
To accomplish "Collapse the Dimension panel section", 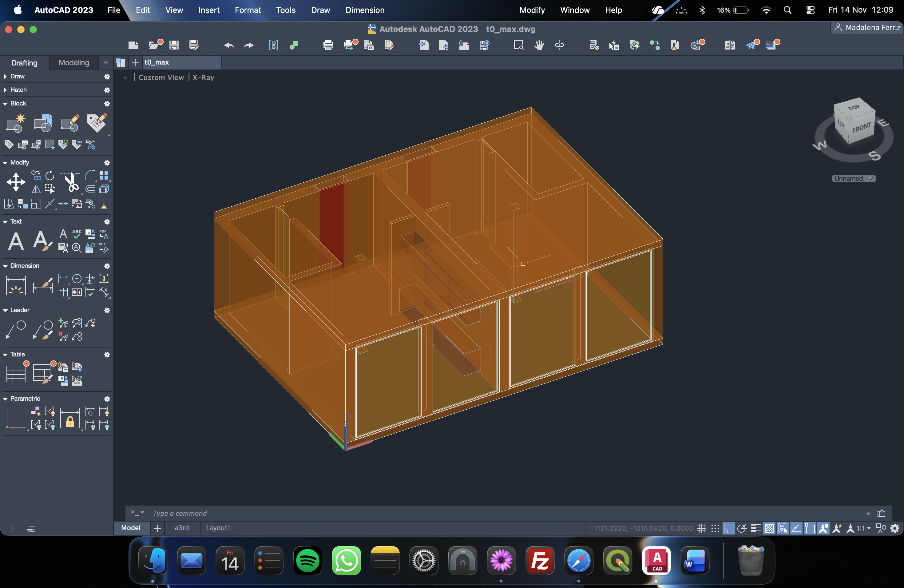I will (x=5, y=266).
